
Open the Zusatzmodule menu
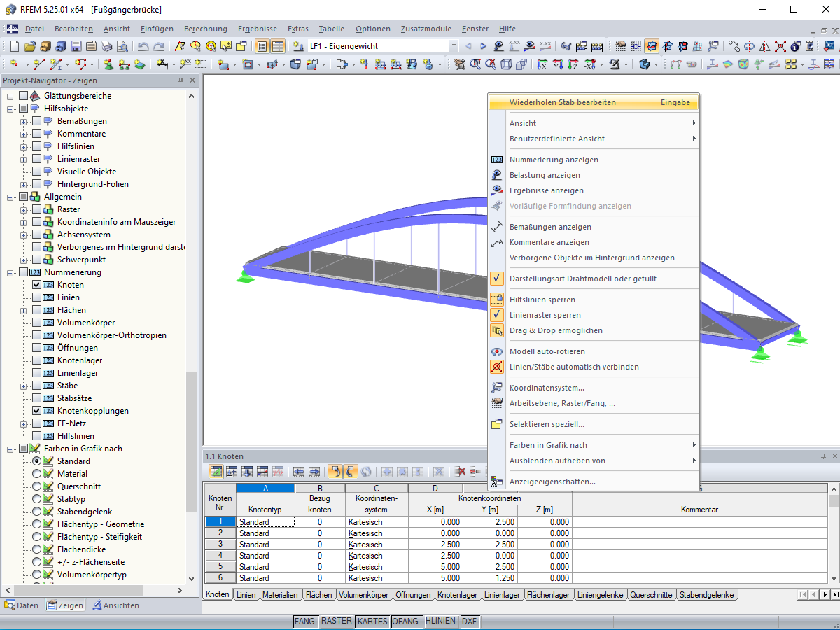[426, 29]
